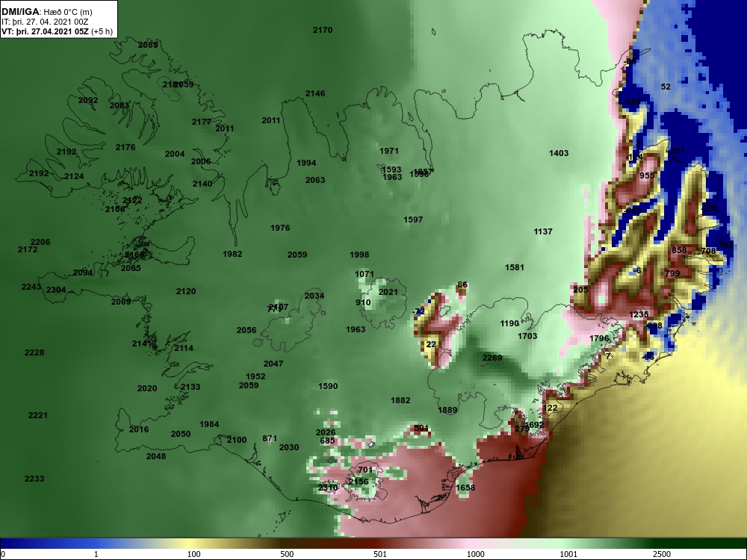Select the map value 2063

tap(315, 180)
